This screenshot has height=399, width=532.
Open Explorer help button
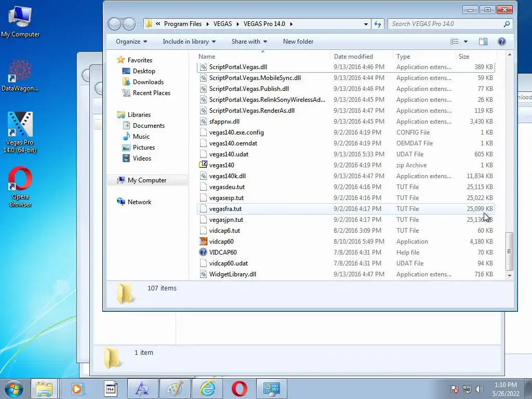coord(502,42)
